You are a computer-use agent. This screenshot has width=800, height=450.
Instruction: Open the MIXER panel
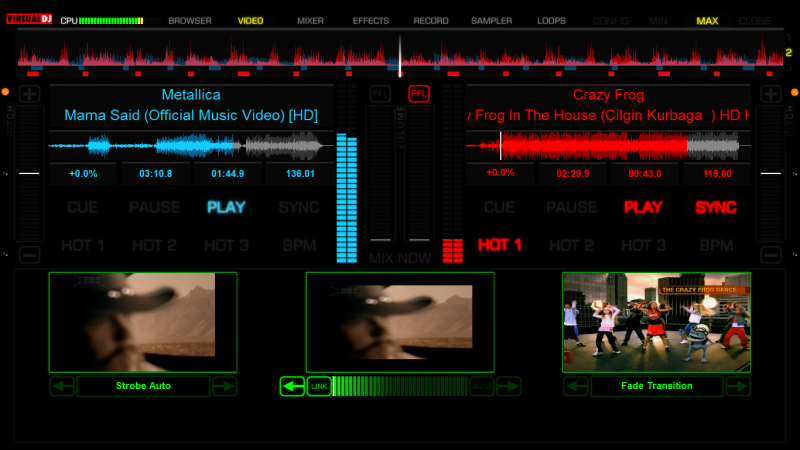coord(310,21)
